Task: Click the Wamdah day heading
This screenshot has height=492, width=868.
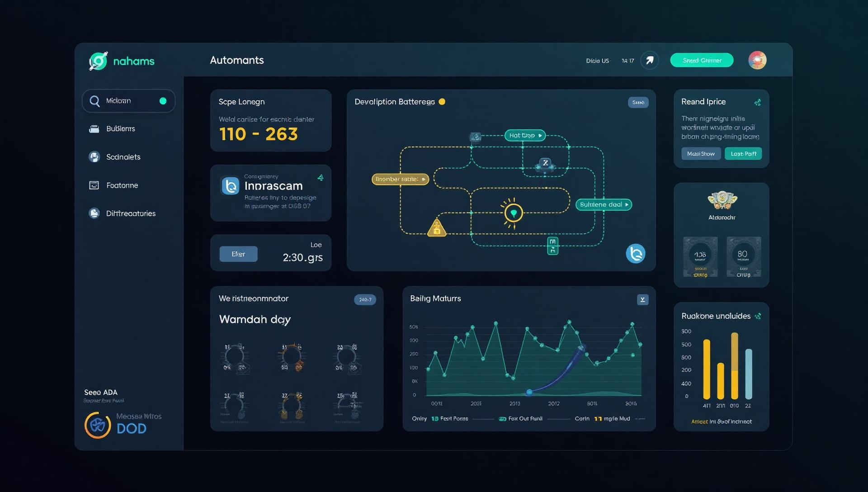Action: coord(255,319)
